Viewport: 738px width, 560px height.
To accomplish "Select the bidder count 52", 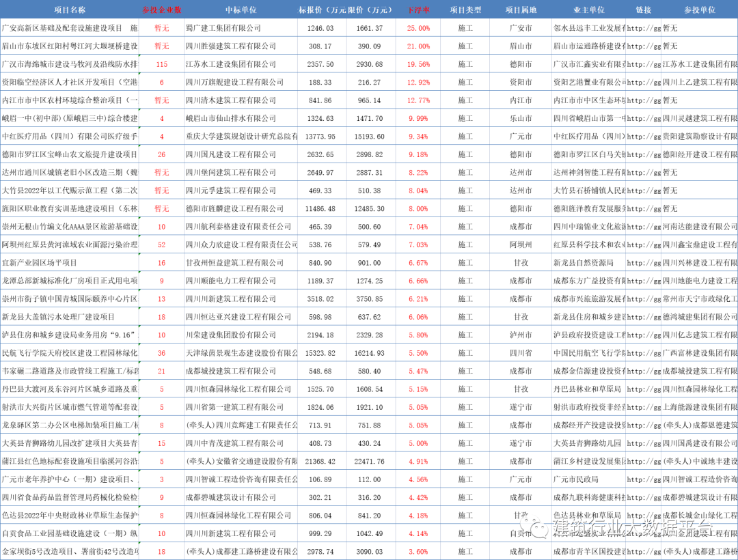I will 161,244.
